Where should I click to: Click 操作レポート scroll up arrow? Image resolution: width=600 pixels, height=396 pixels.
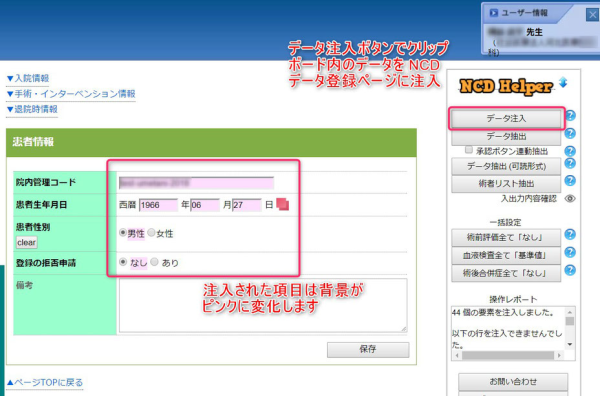[570, 312]
